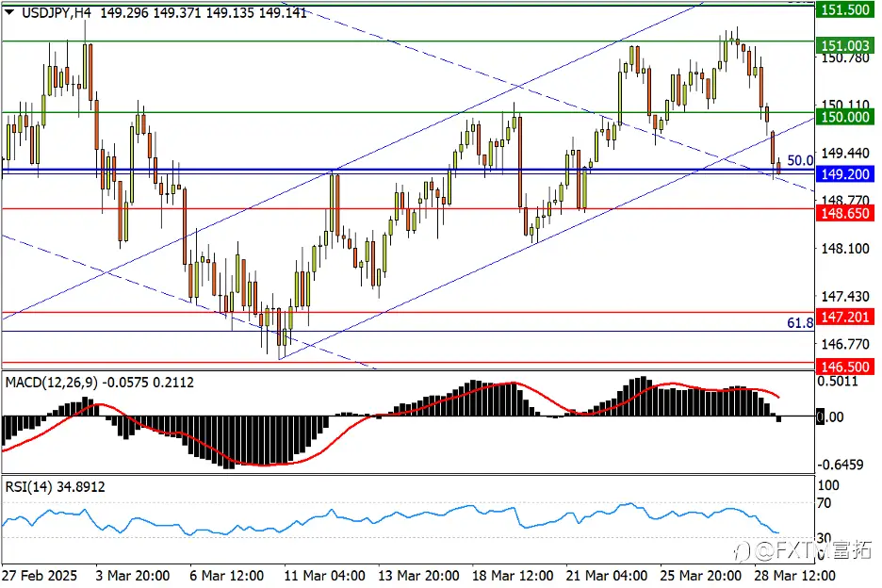Select the 150.000 green level label

[x=845, y=117]
